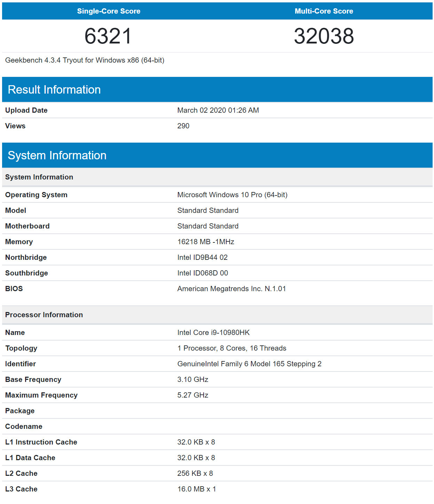Click the Geekbench 4.3.4 Tryout version text
This screenshot has height=504, width=434.
(x=85, y=60)
